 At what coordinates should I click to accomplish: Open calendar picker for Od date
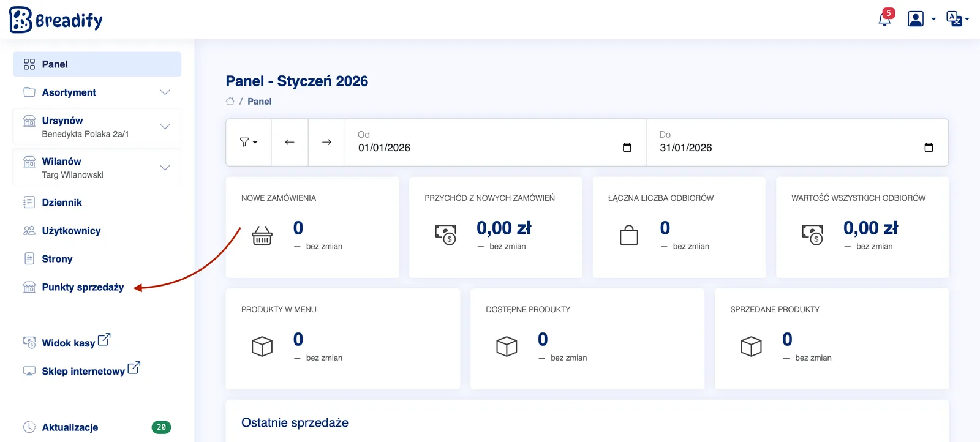[627, 148]
